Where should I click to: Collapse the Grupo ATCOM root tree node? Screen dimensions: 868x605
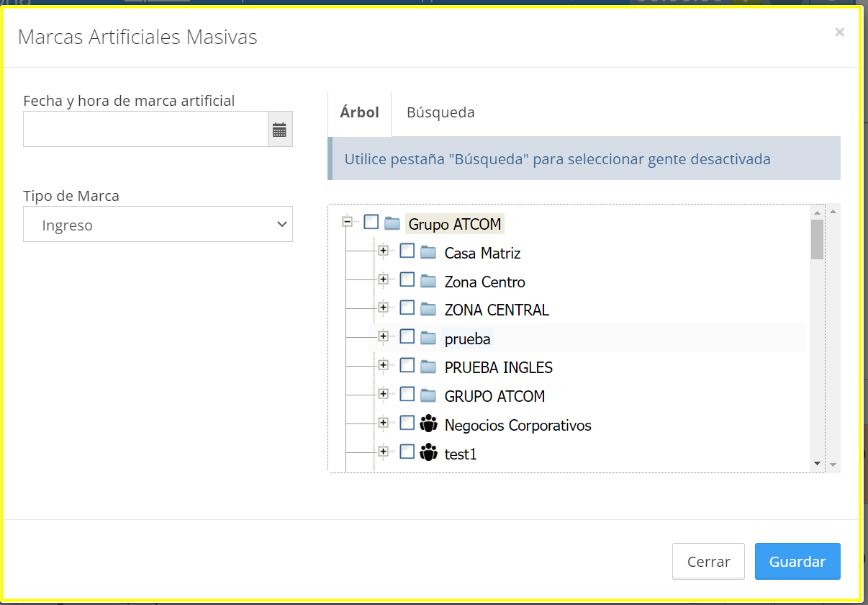tap(348, 222)
